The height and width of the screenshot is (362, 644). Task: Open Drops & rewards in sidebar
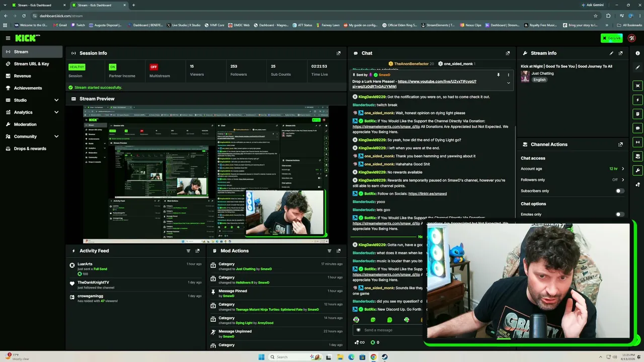click(32, 148)
